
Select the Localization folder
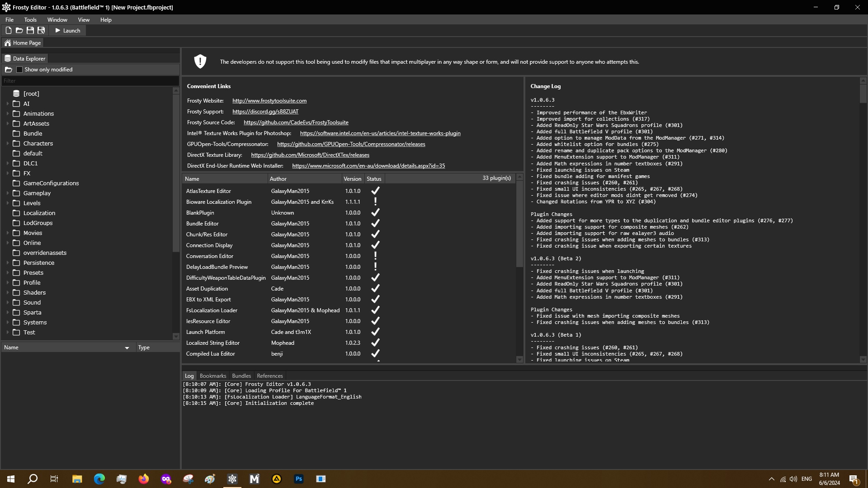coord(39,213)
